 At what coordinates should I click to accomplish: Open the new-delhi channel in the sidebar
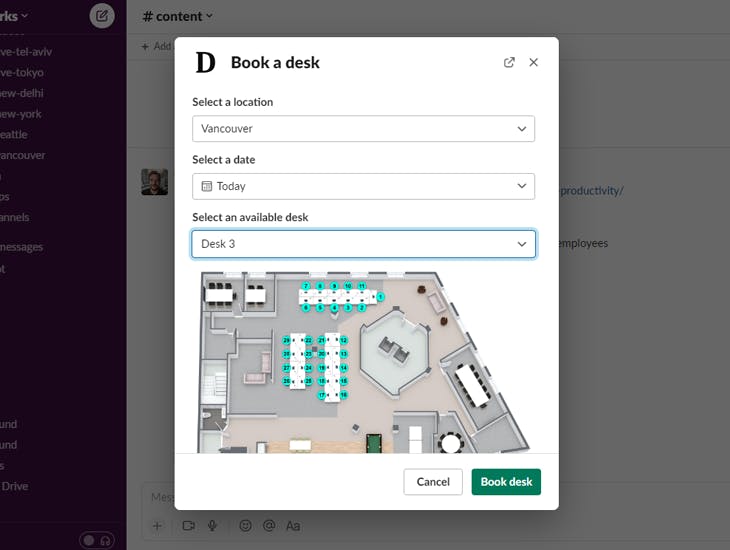pyautogui.click(x=22, y=93)
